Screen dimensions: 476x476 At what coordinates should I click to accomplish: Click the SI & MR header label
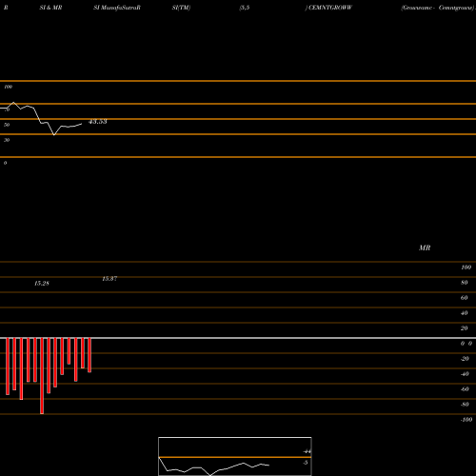[x=50, y=8]
